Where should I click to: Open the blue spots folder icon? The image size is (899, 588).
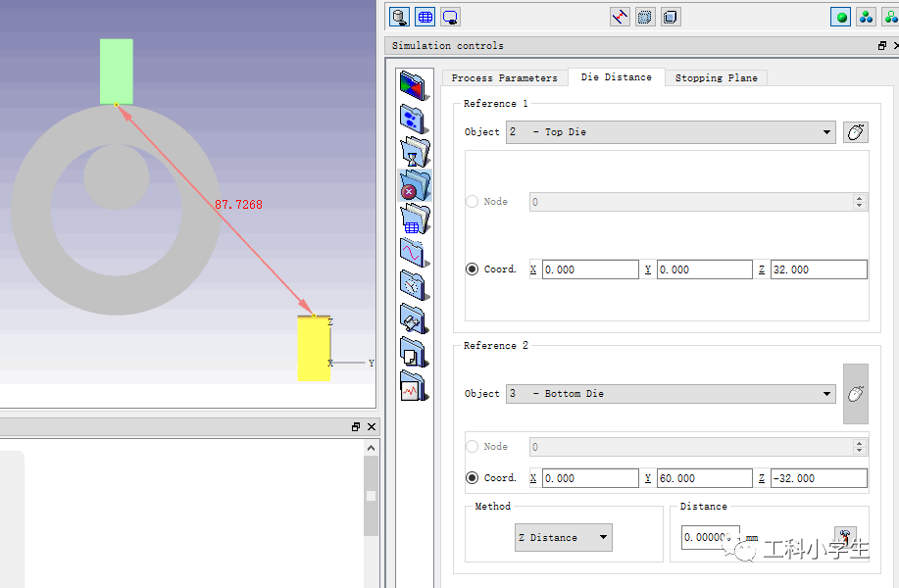pos(414,119)
